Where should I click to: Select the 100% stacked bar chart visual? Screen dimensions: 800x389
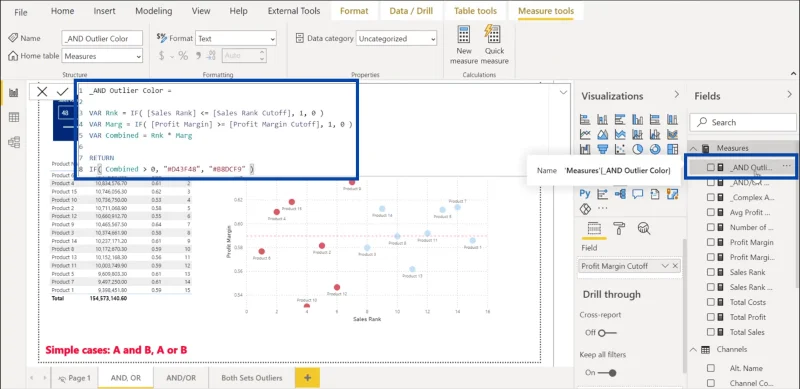[655, 119]
